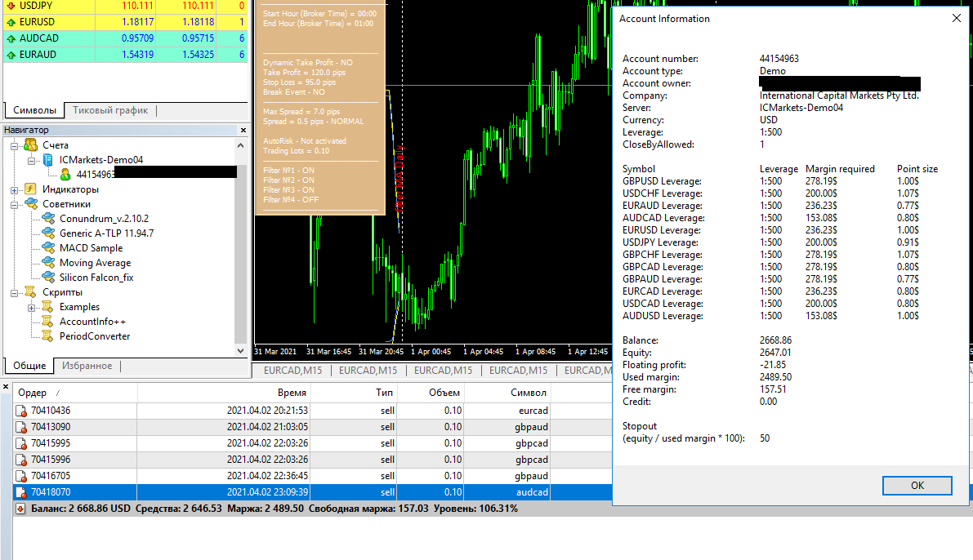The height and width of the screenshot is (560, 973).
Task: Click the Счета accounts folder icon
Action: (x=31, y=145)
